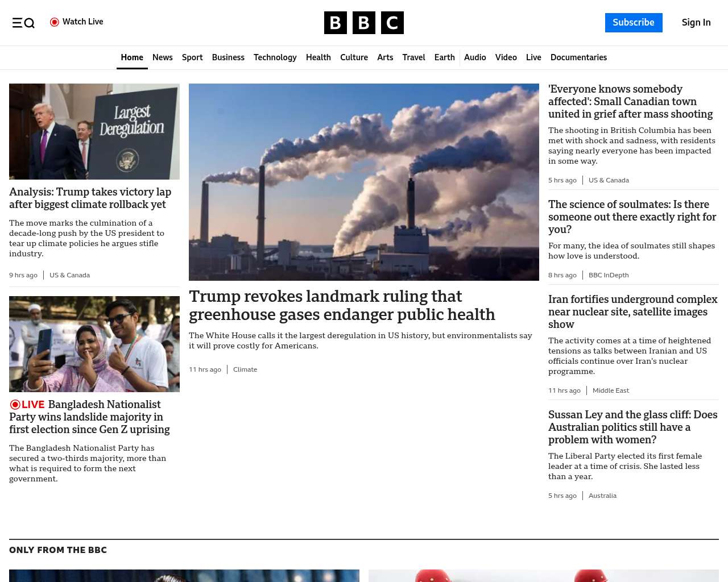Go to the Documentaries section

pos(578,57)
